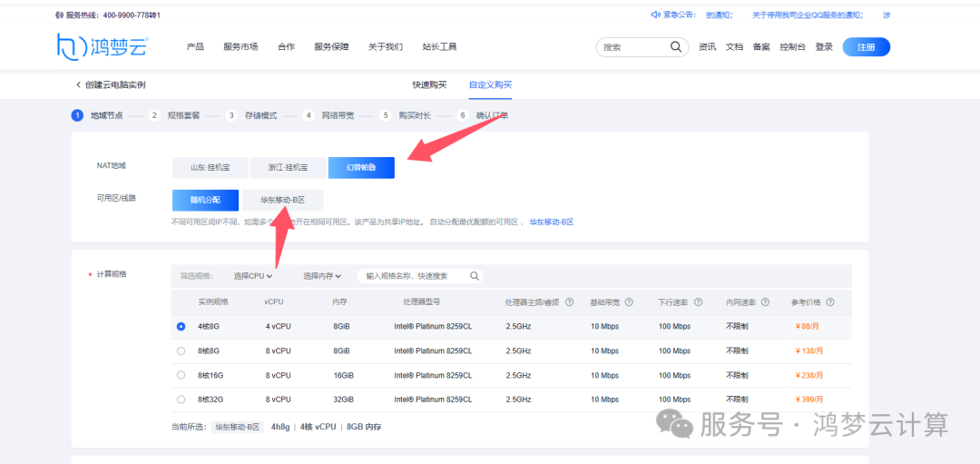Go to step 2 规格套餐
This screenshot has height=464, width=980.
click(174, 115)
